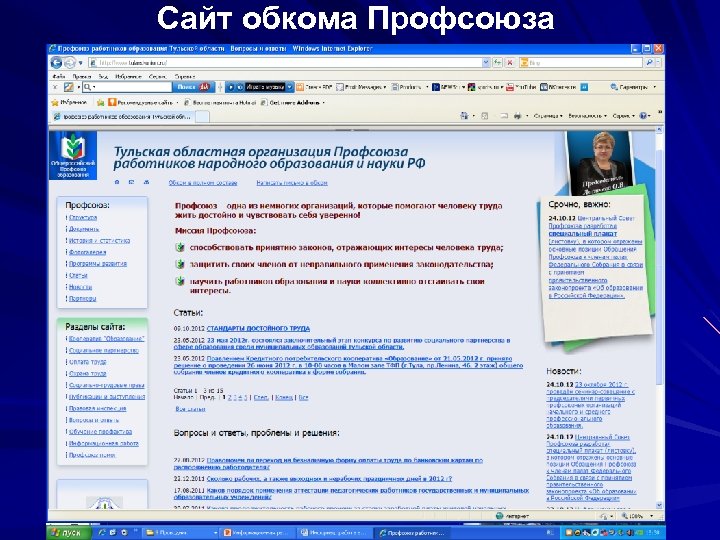Open the Избранное menu
720x540 pixels.
point(128,77)
